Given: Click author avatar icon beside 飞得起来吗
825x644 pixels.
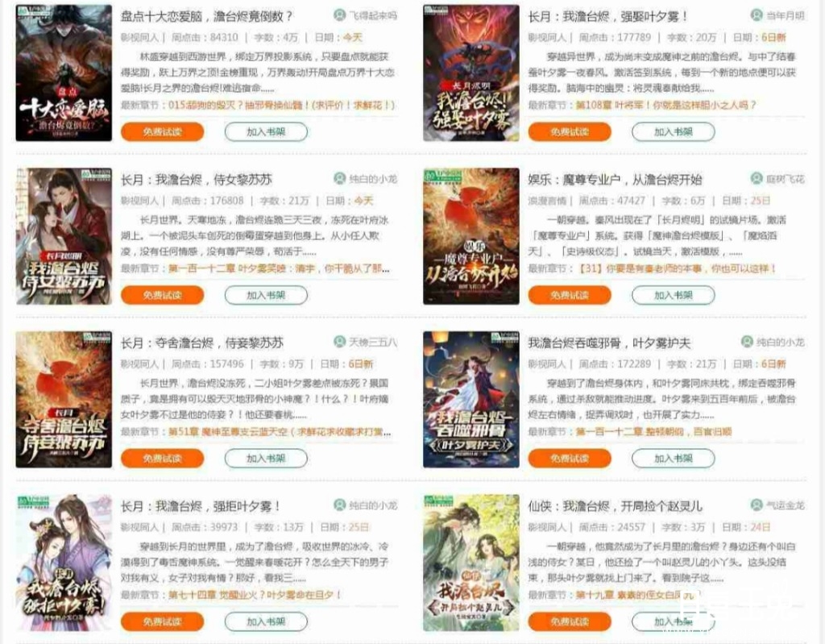Looking at the screenshot, I should tap(340, 15).
